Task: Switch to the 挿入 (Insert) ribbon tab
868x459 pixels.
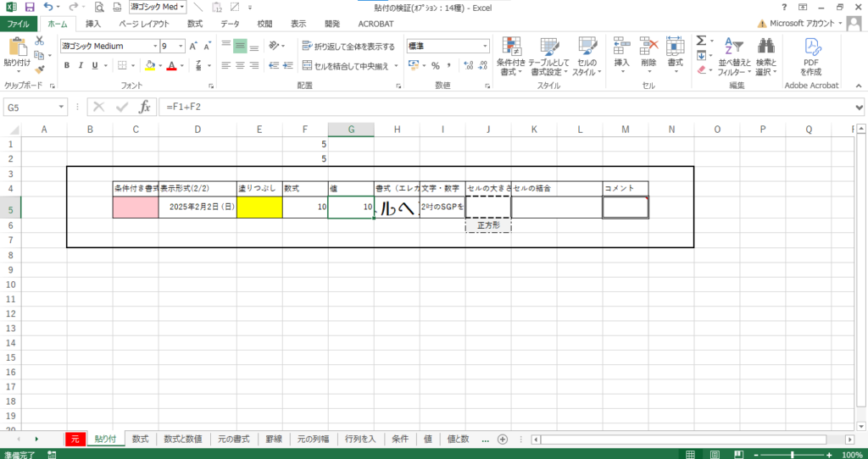Action: [x=93, y=25]
